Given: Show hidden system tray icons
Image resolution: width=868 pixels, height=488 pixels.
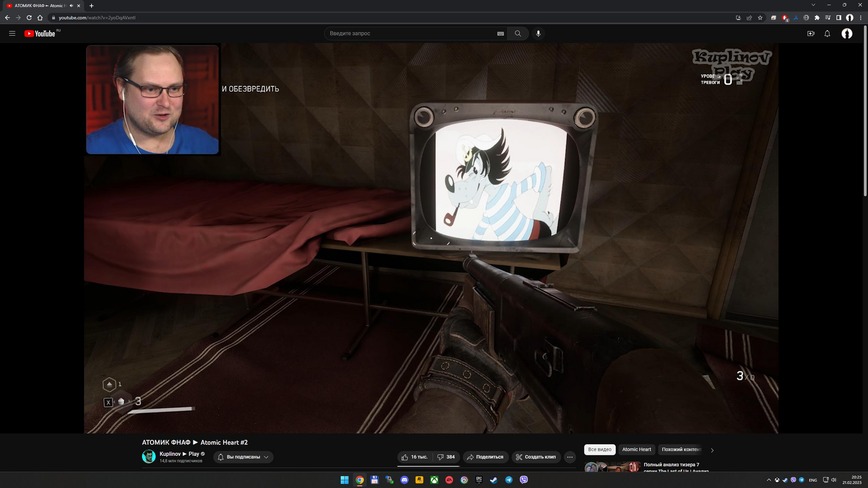Looking at the screenshot, I should coord(769,480).
